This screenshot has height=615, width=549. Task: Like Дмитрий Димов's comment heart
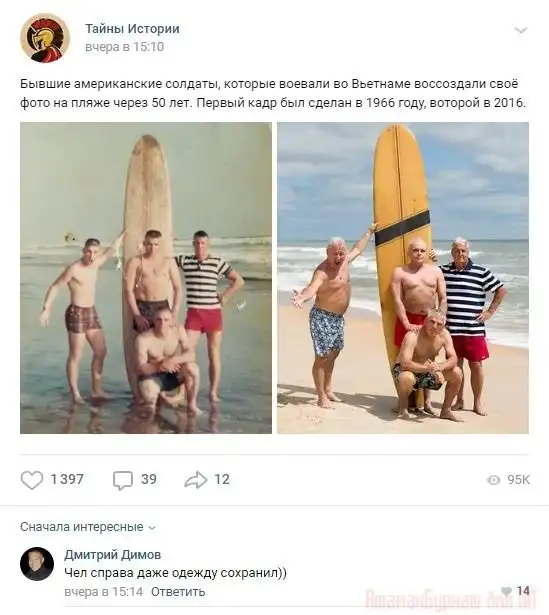point(507,591)
